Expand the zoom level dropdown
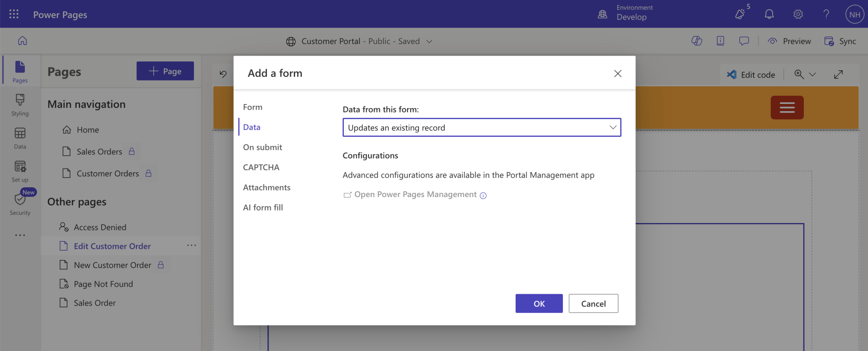Image resolution: width=868 pixels, height=351 pixels. point(812,75)
